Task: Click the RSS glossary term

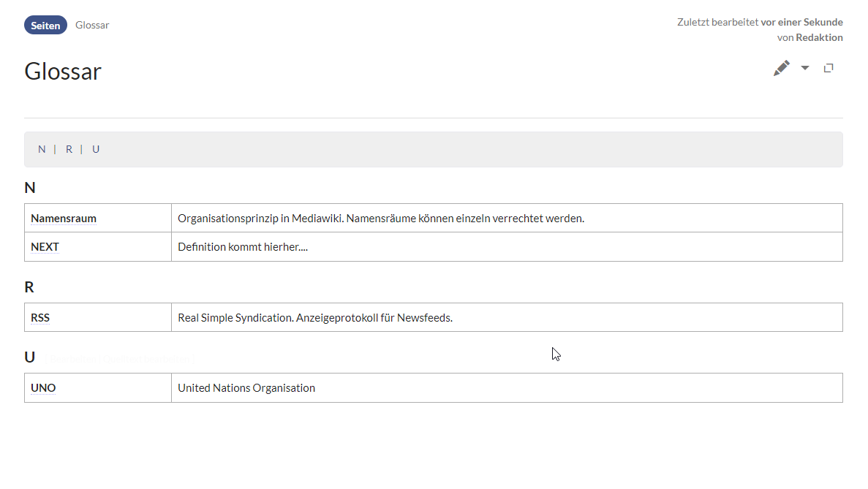Action: click(x=40, y=318)
